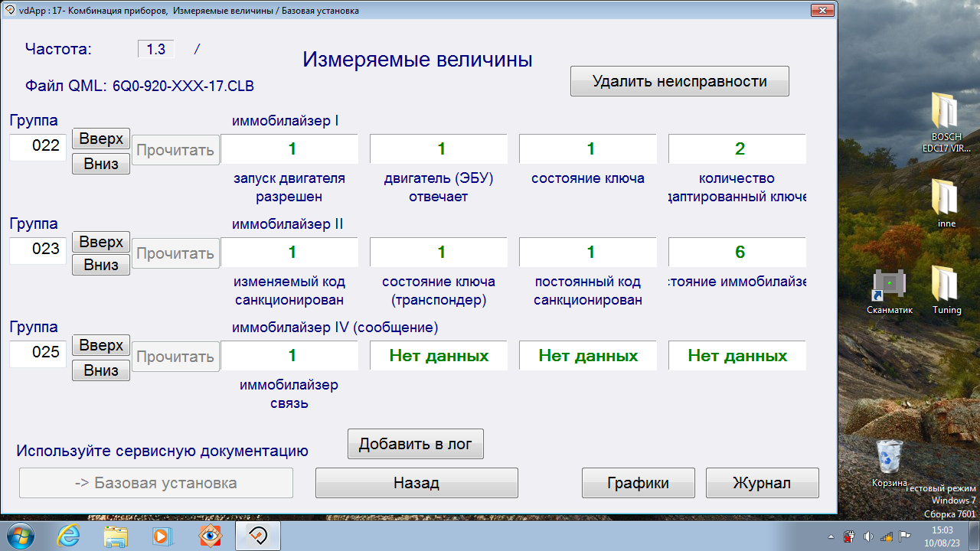Show hidden system tray icons

tap(831, 536)
